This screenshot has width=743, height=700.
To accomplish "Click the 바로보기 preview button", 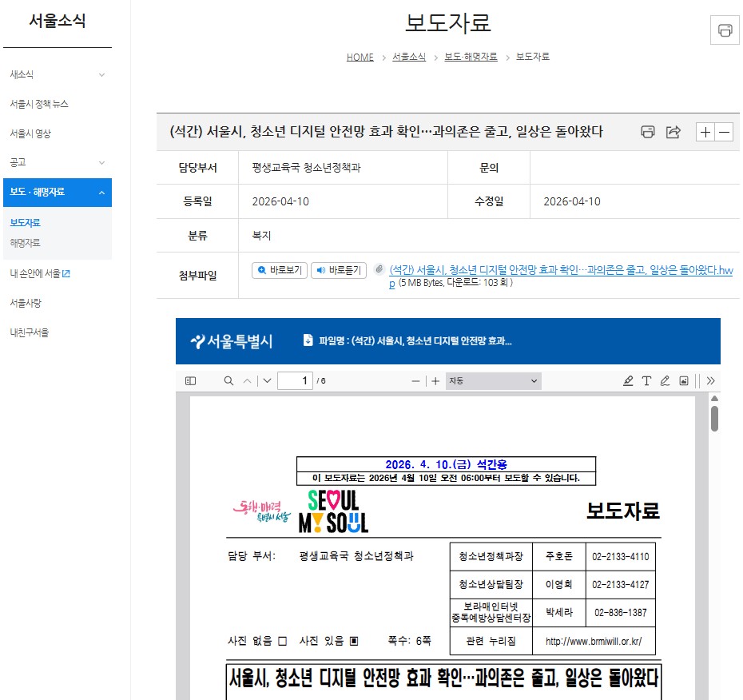I will pos(279,270).
